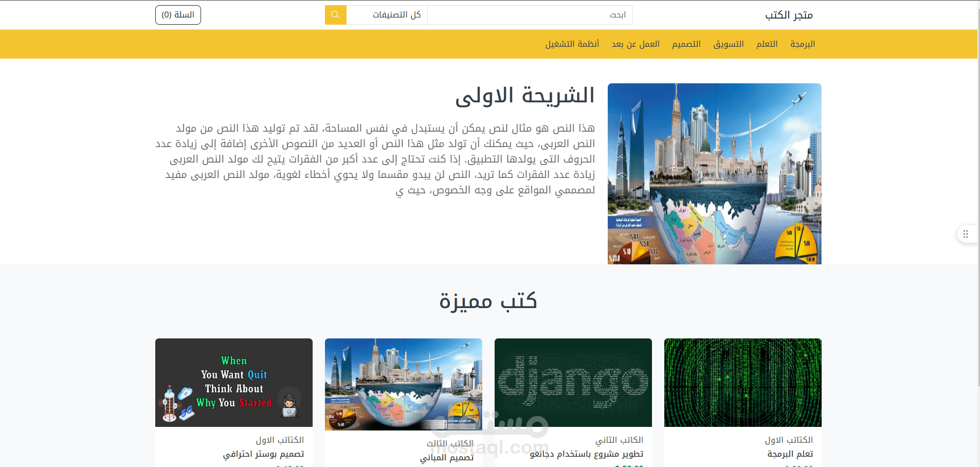Open the العمل عن بعد menu item
Image resolution: width=980 pixels, height=467 pixels.
(x=636, y=44)
